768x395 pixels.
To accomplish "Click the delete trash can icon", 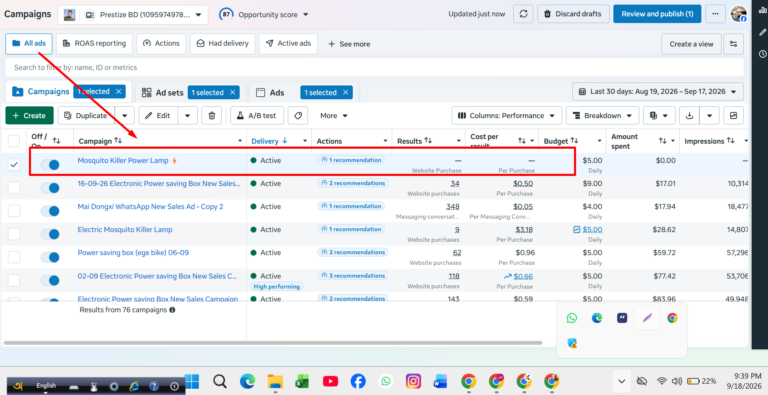I will click(x=212, y=116).
